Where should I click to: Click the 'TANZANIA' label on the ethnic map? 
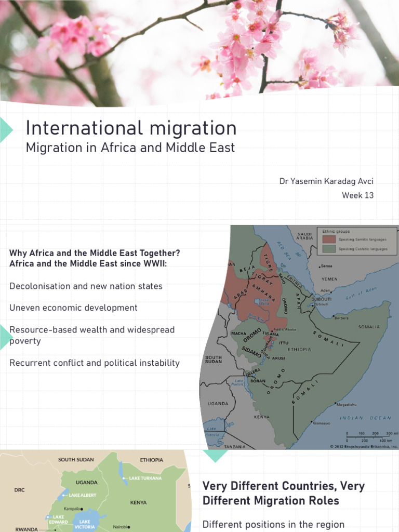pyautogui.click(x=234, y=447)
